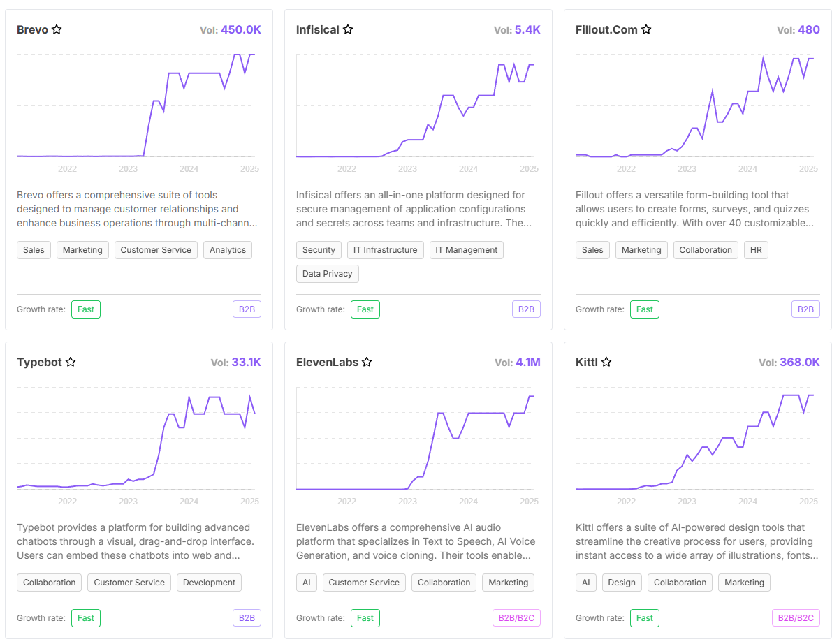Star the Brevo trend card

click(x=57, y=29)
